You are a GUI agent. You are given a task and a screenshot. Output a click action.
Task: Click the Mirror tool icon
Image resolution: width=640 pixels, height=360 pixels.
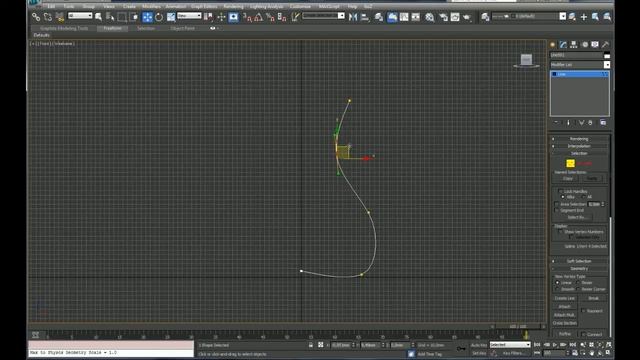(353, 17)
